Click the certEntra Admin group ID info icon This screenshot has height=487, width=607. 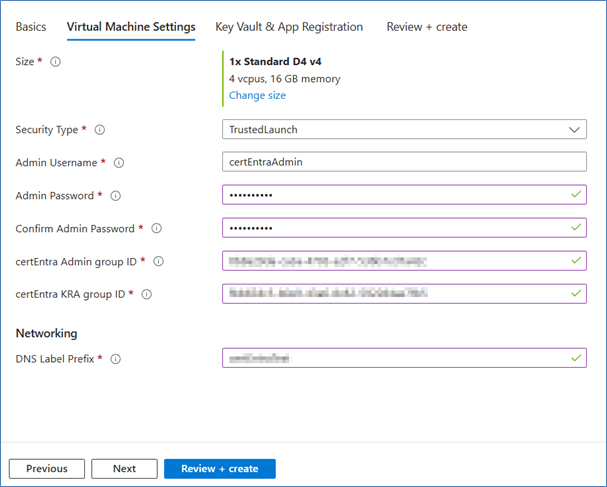(x=158, y=262)
